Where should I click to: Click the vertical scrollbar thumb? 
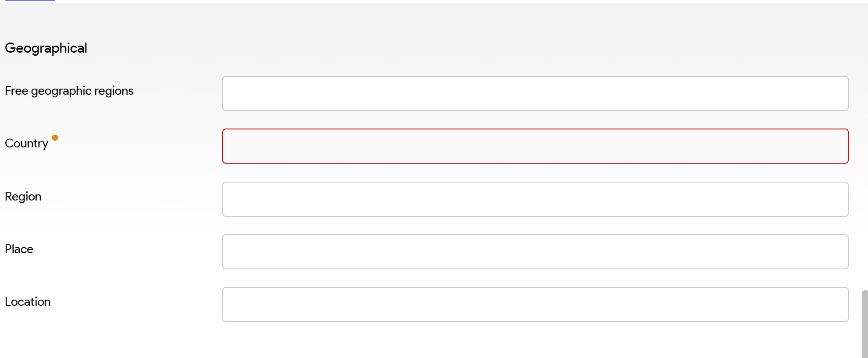864,324
